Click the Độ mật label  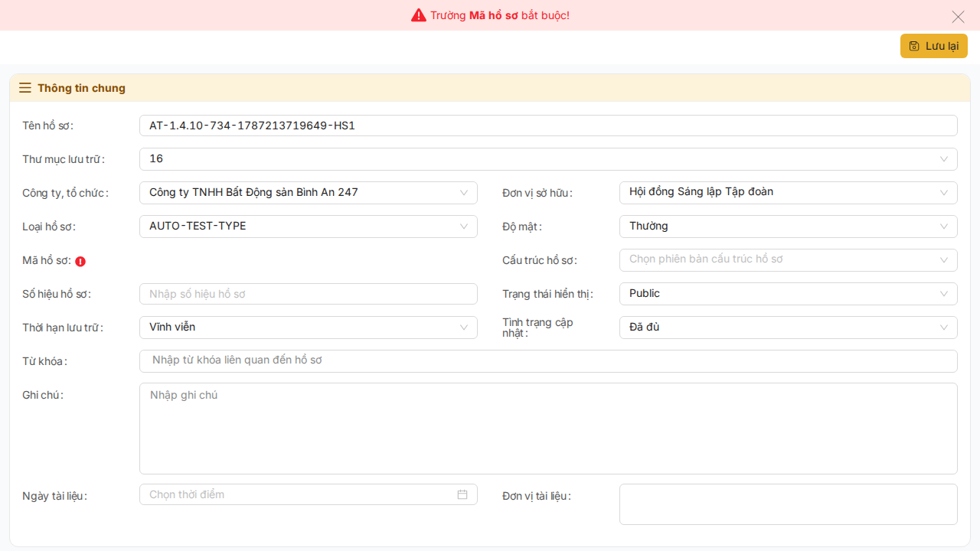coord(522,227)
